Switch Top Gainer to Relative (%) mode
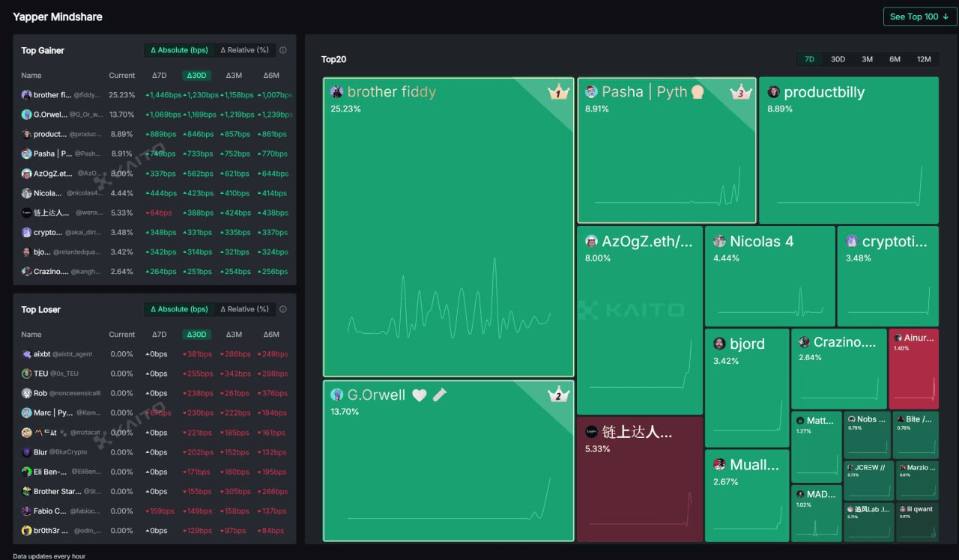Viewport: 959px width, 560px height. [243, 50]
